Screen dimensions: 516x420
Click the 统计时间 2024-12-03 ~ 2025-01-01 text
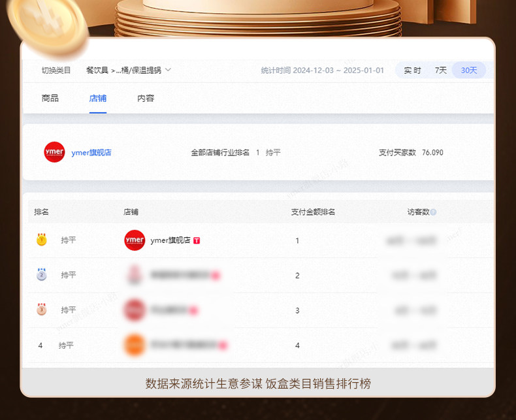coord(323,71)
